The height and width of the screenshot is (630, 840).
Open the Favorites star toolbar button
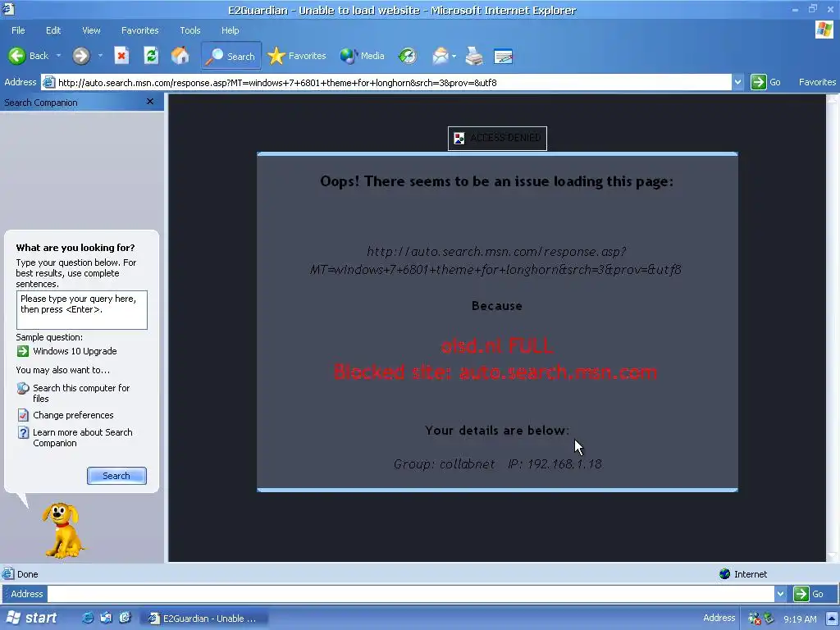297,56
